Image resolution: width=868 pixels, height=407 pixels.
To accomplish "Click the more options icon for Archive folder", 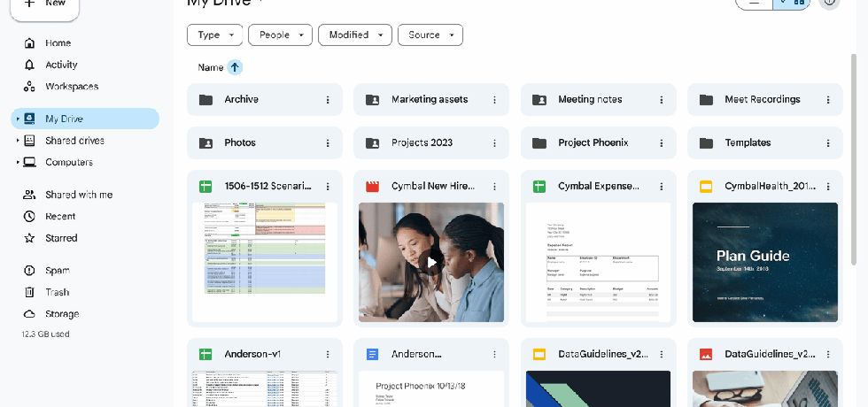I will coord(328,100).
